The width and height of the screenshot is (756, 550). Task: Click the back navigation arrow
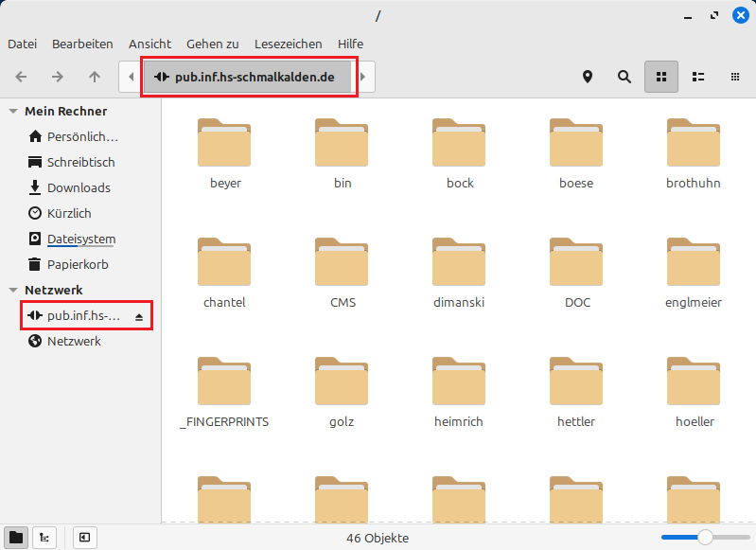[21, 77]
